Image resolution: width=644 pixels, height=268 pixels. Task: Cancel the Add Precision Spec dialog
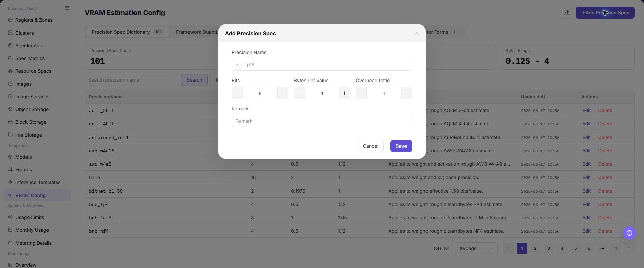[x=370, y=146]
